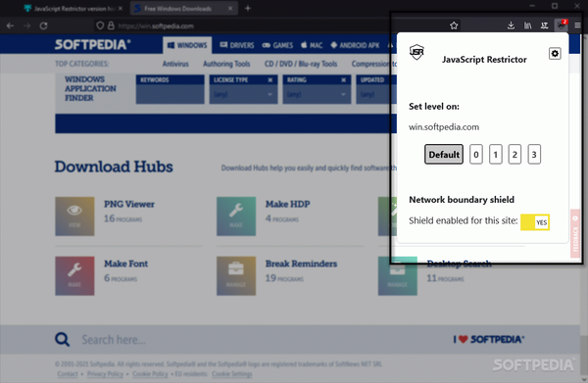Open Firefox application menu hamburger

click(577, 25)
